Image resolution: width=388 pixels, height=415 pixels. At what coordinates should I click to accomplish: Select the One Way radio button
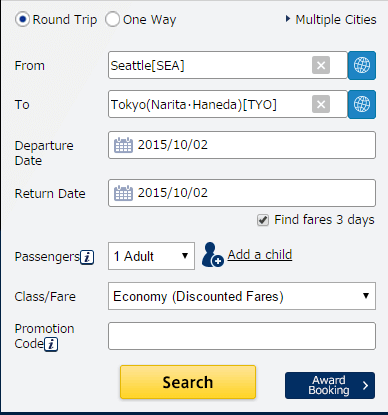tap(112, 20)
